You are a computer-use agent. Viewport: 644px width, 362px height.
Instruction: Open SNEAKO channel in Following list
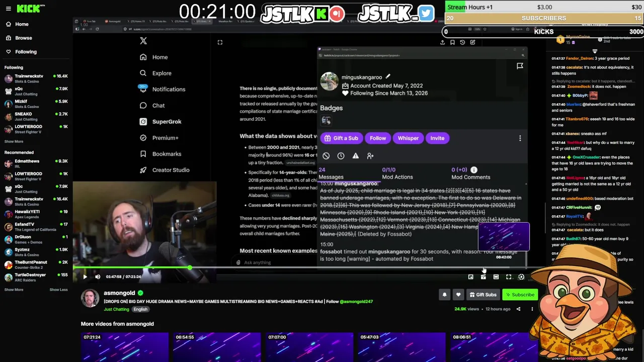click(36, 117)
